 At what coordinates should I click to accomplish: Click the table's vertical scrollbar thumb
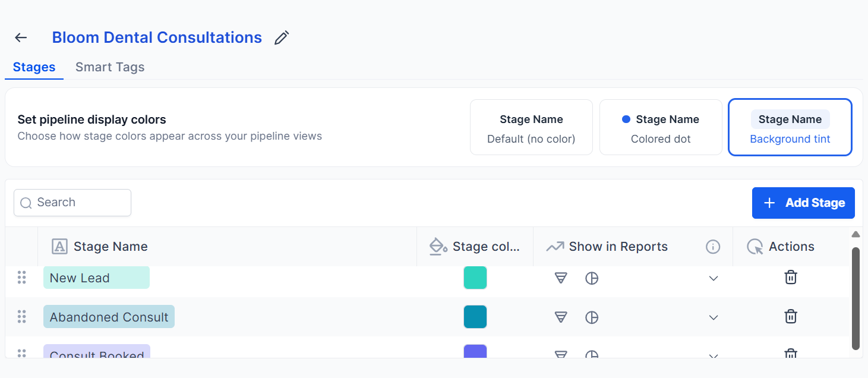(x=856, y=298)
